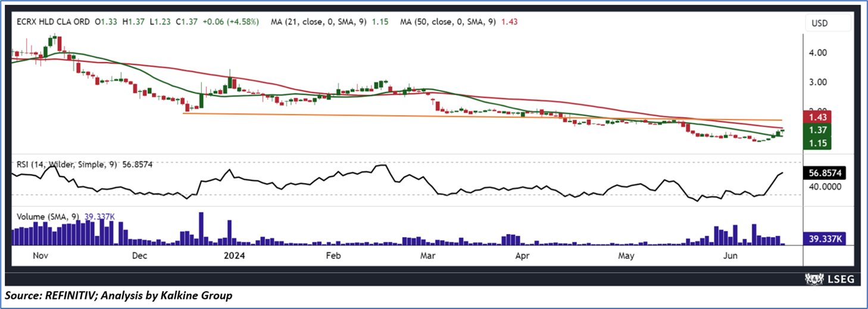Click the May label on time axis
868x309 pixels.
pos(626,255)
